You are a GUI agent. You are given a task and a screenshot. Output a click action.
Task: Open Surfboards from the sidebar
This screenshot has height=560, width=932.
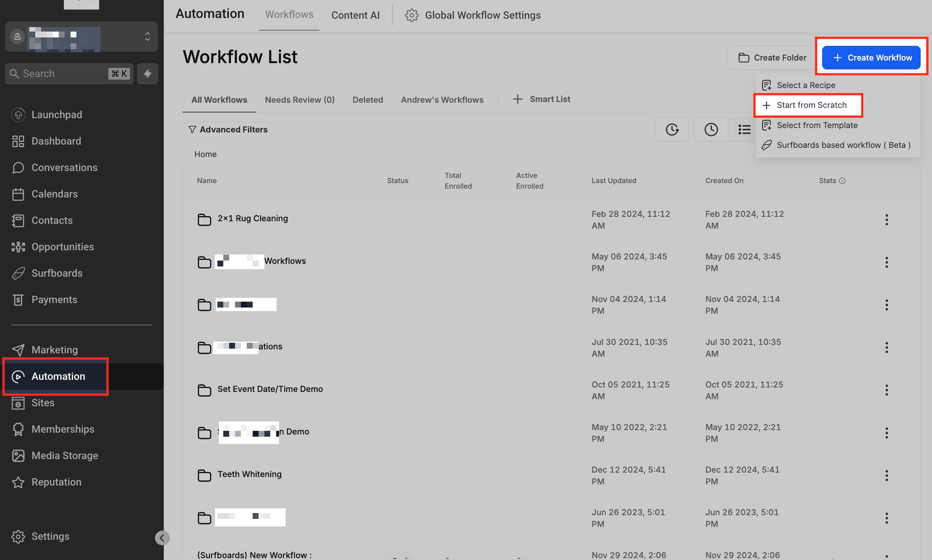(x=57, y=273)
